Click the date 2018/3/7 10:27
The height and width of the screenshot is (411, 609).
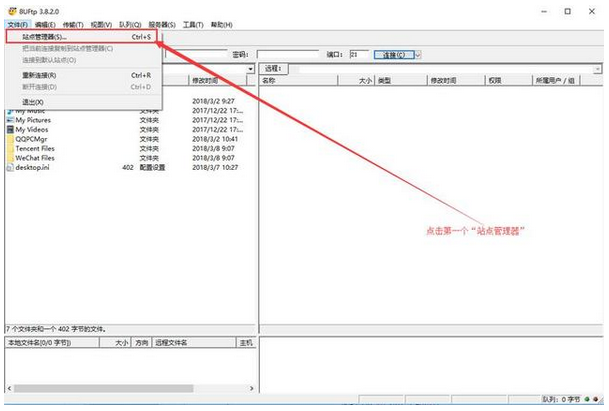point(215,167)
